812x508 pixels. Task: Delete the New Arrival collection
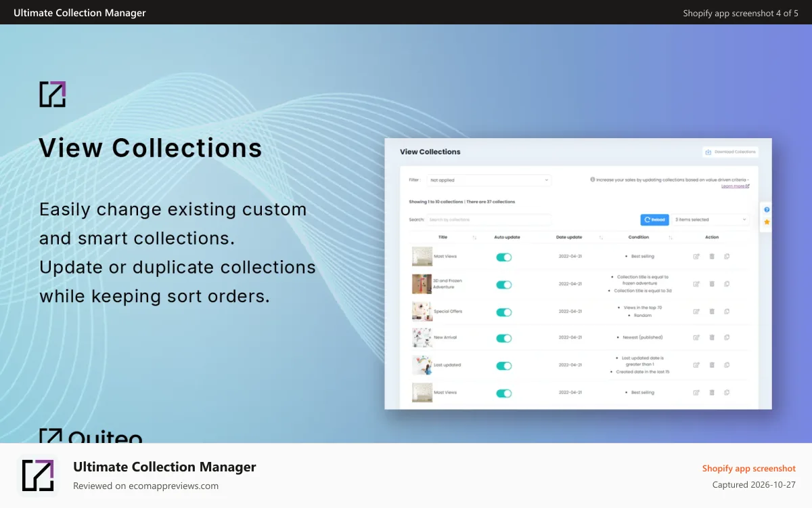(712, 337)
